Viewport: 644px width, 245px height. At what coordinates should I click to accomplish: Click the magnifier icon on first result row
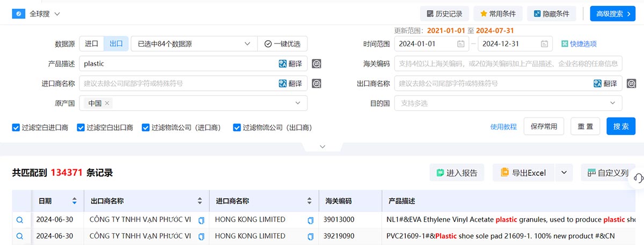coord(20,220)
